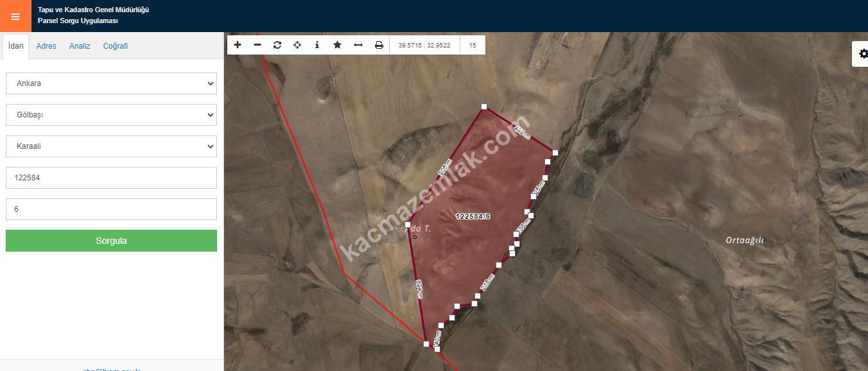868x371 pixels.
Task: Click the refresh map icon
Action: [277, 45]
